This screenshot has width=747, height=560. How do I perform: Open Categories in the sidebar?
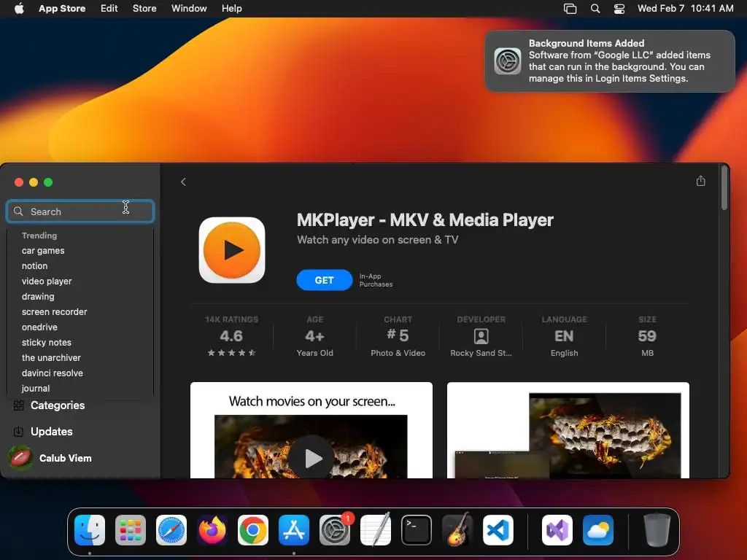[58, 405]
